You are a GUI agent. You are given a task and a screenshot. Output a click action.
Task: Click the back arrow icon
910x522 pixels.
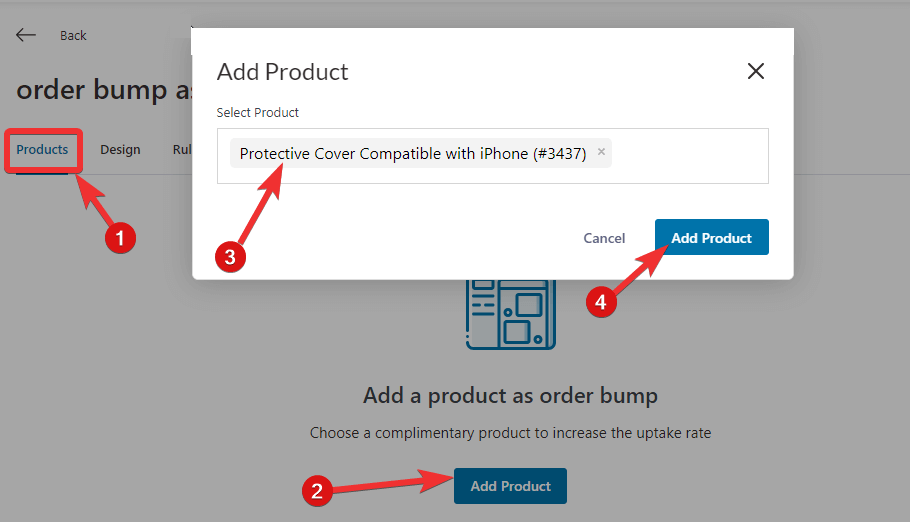pyautogui.click(x=26, y=35)
